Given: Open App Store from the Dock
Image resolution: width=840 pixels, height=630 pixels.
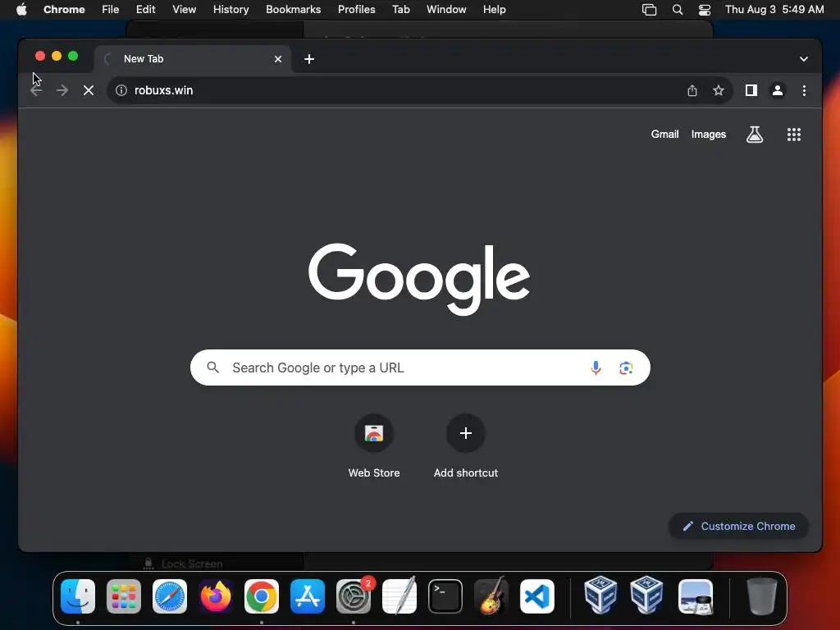Looking at the screenshot, I should [x=308, y=596].
